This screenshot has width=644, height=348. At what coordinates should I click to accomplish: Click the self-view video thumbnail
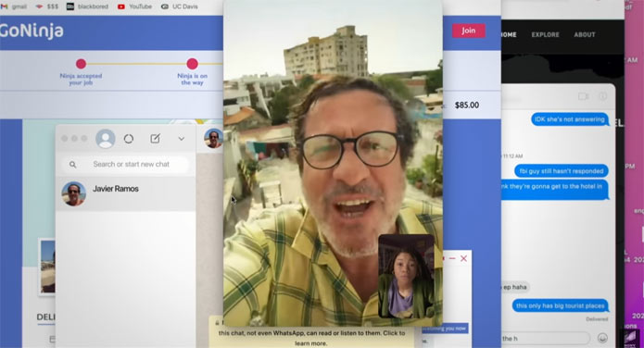(406, 276)
